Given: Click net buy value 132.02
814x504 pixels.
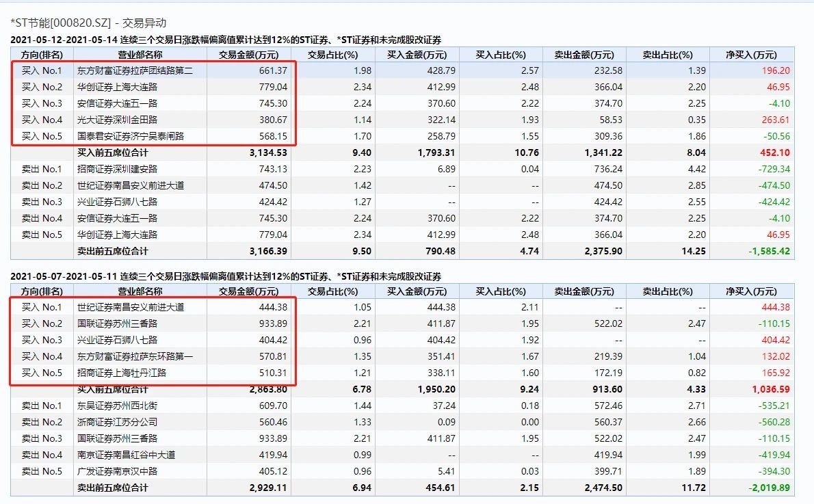Looking at the screenshot, I should point(776,356).
